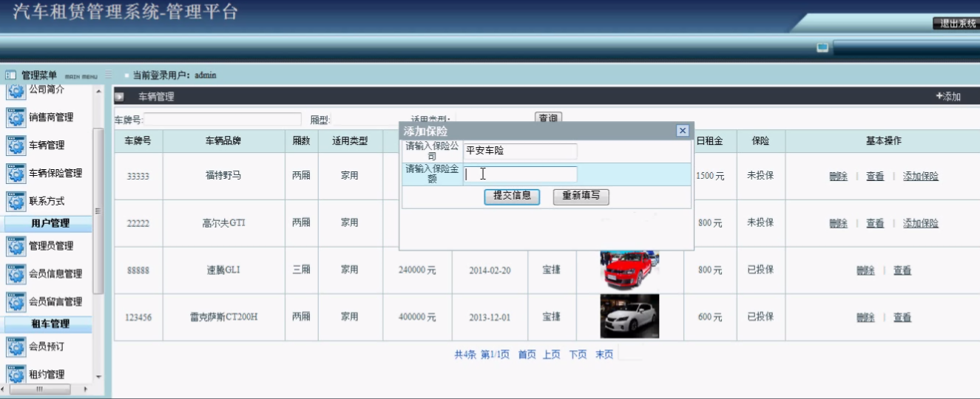Click the red 速腾GLI car thumbnail
The height and width of the screenshot is (399, 980).
click(x=629, y=270)
